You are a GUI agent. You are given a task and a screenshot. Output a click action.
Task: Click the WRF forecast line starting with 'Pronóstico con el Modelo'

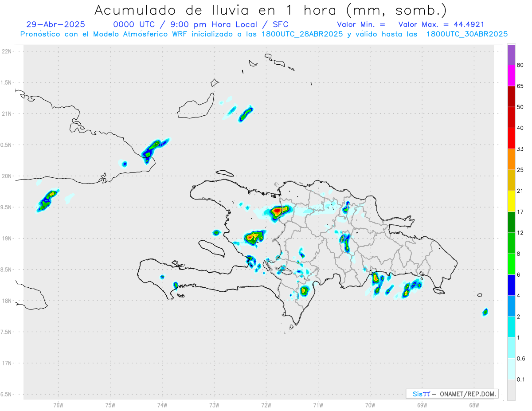[x=264, y=34]
